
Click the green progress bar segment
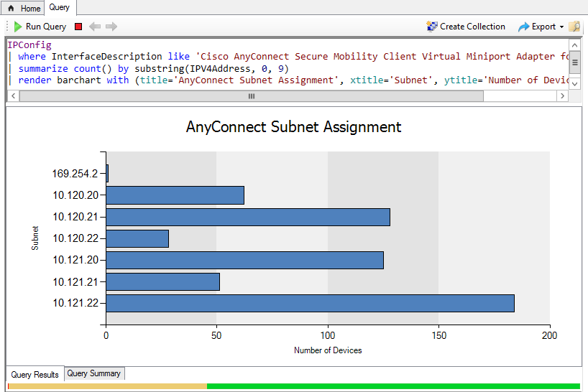393,386
